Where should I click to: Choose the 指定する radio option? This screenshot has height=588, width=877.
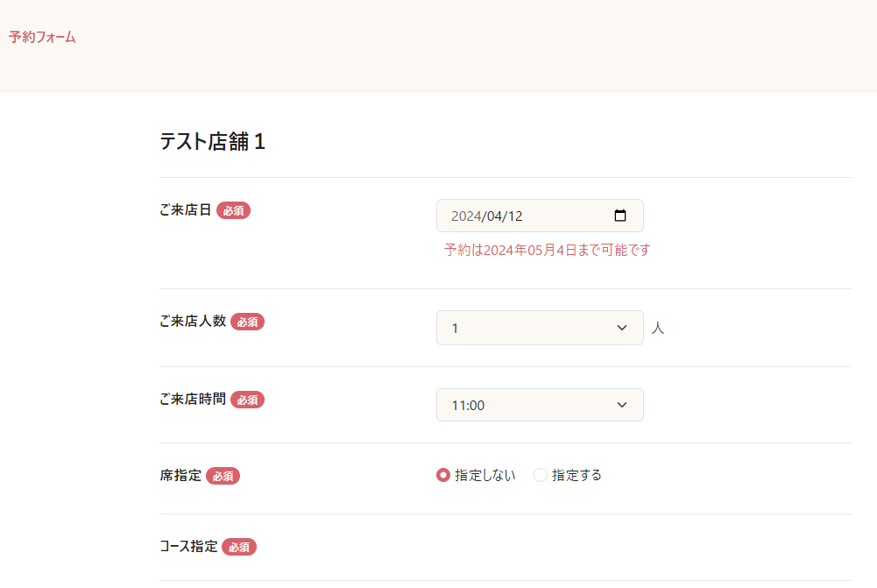[541, 475]
